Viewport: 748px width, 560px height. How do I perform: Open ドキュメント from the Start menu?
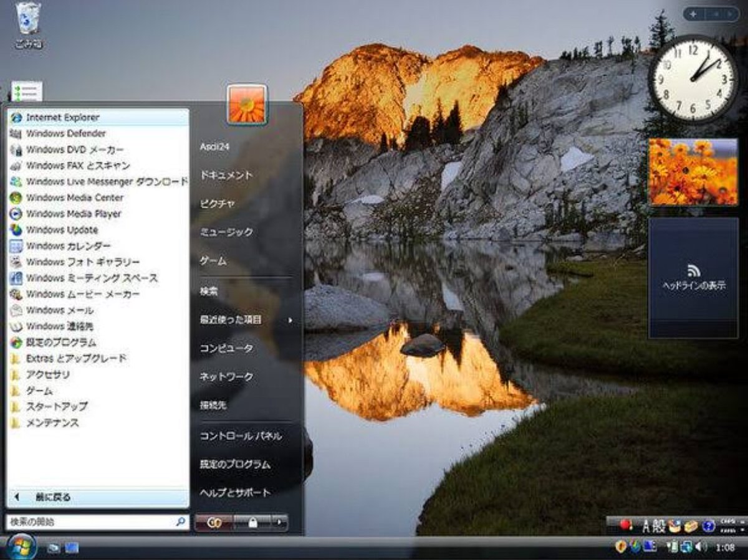pos(226,175)
